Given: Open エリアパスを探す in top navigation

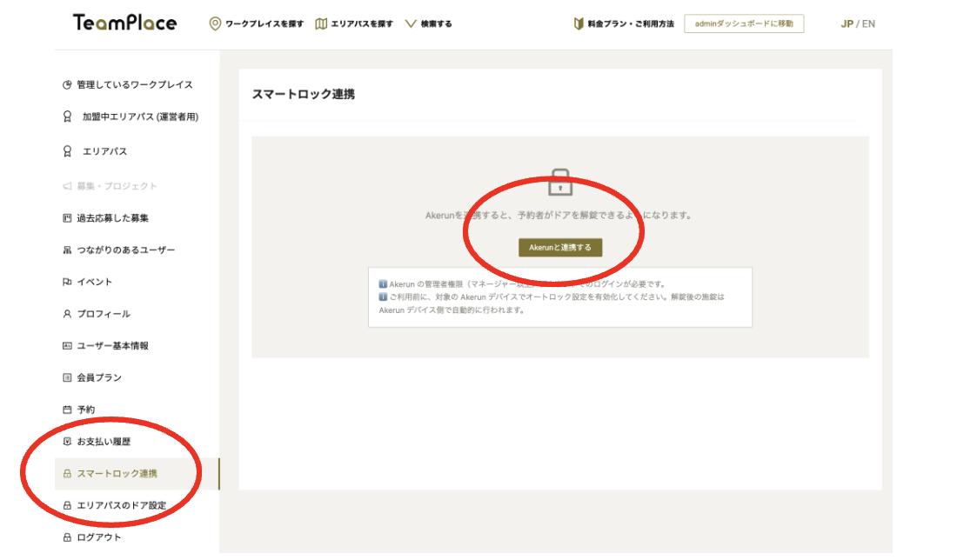Looking at the screenshot, I should tap(362, 24).
